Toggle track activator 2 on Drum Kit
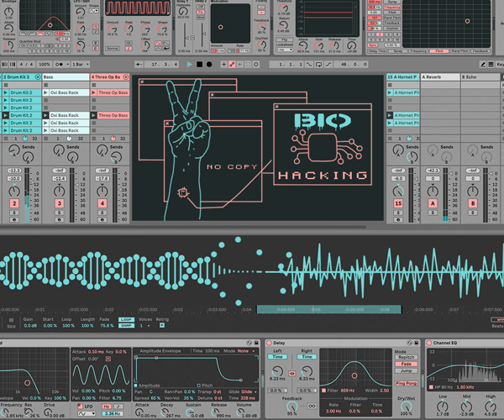Image resolution: width=504 pixels, height=420 pixels. (14, 203)
